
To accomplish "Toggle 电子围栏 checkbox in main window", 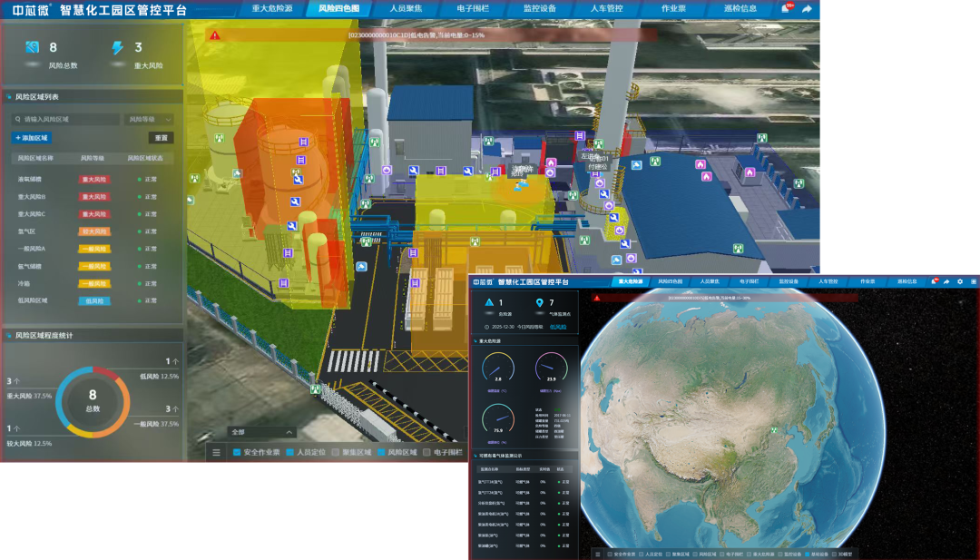I will point(426,452).
